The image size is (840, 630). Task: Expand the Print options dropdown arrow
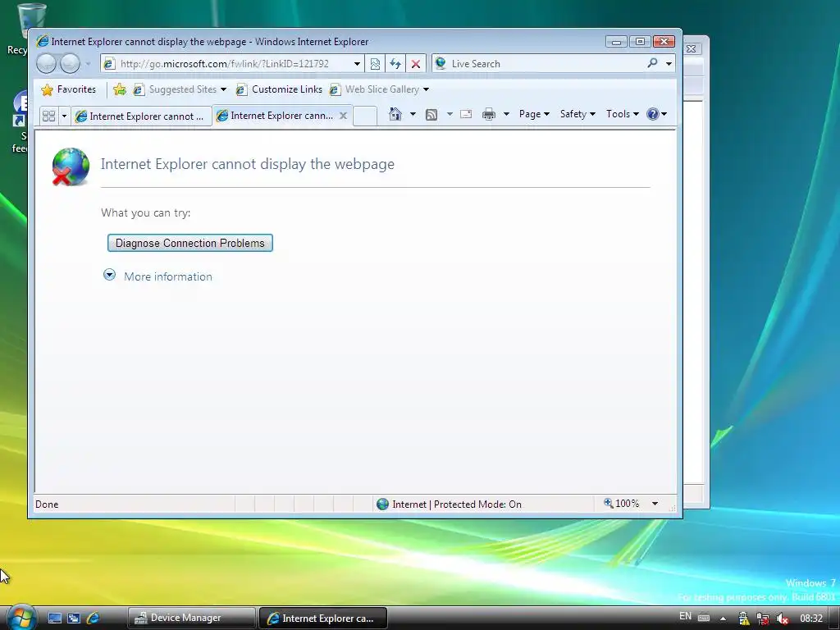pos(506,114)
